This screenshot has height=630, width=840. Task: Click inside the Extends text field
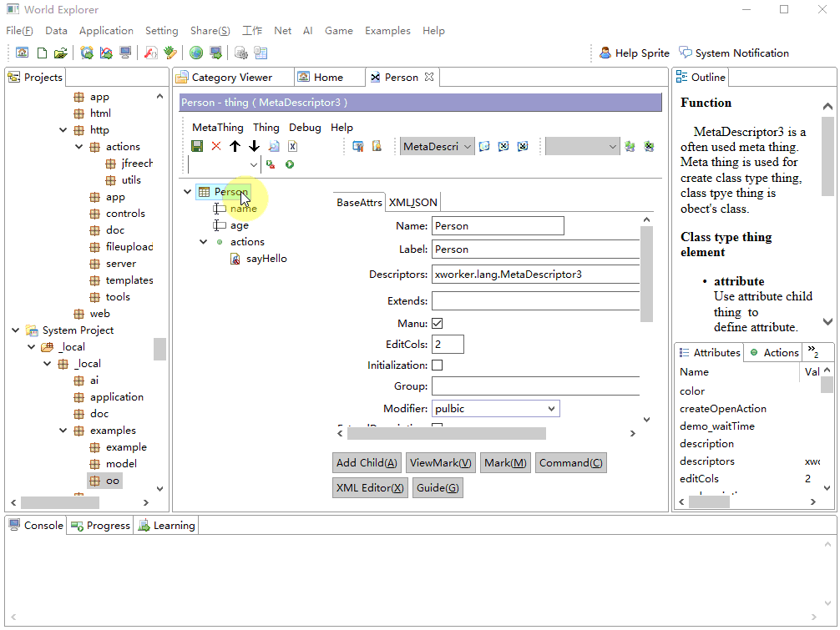(534, 300)
